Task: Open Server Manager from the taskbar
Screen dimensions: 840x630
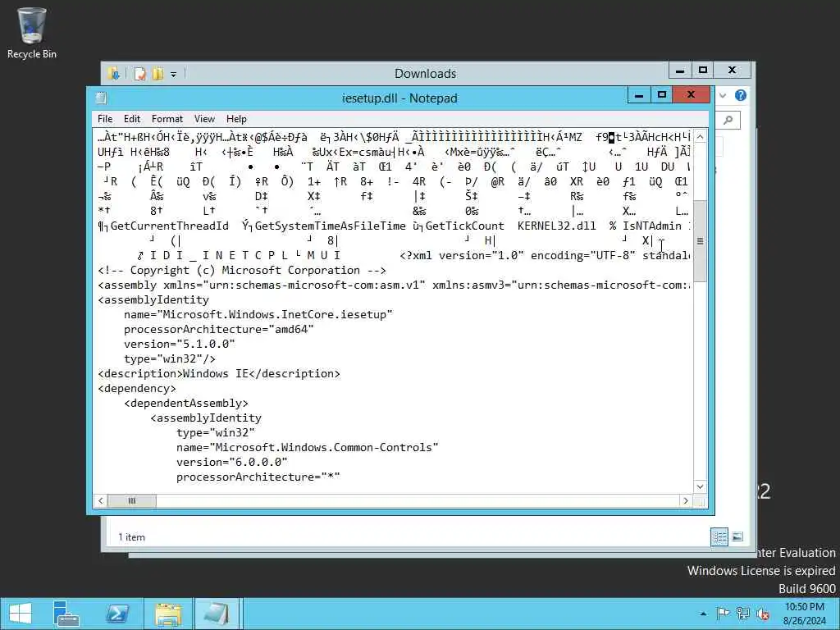Action: 66,614
